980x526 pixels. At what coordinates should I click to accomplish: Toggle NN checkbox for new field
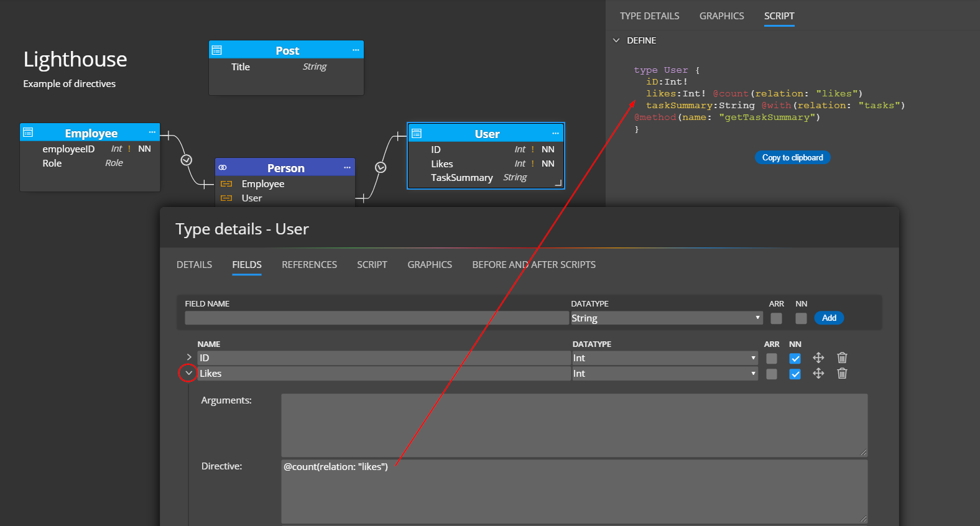click(x=801, y=318)
